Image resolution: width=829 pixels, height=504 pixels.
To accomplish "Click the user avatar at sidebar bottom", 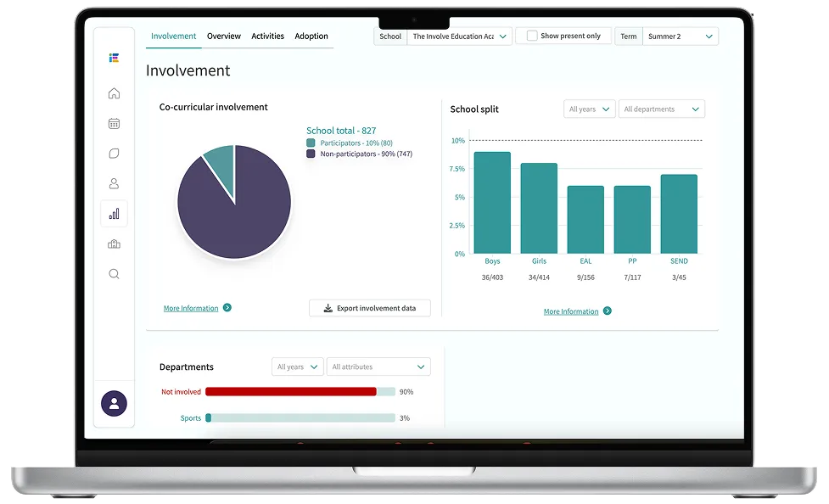I will 114,403.
